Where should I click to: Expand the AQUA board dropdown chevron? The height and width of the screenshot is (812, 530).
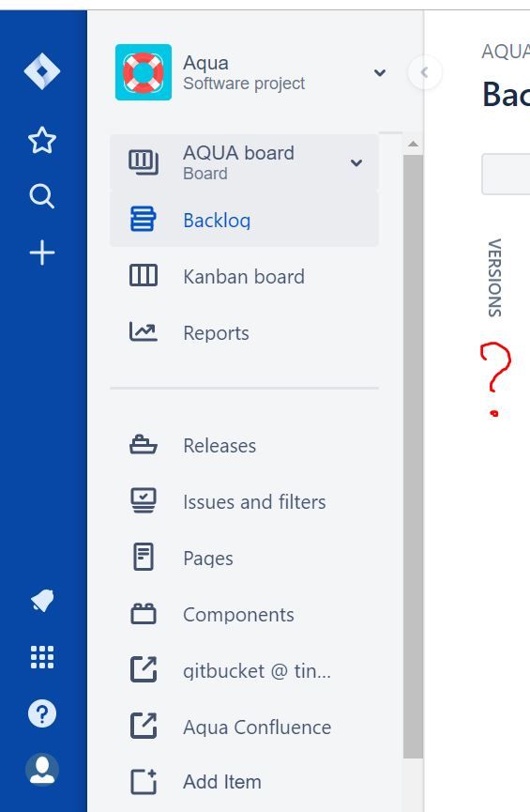pyautogui.click(x=356, y=162)
